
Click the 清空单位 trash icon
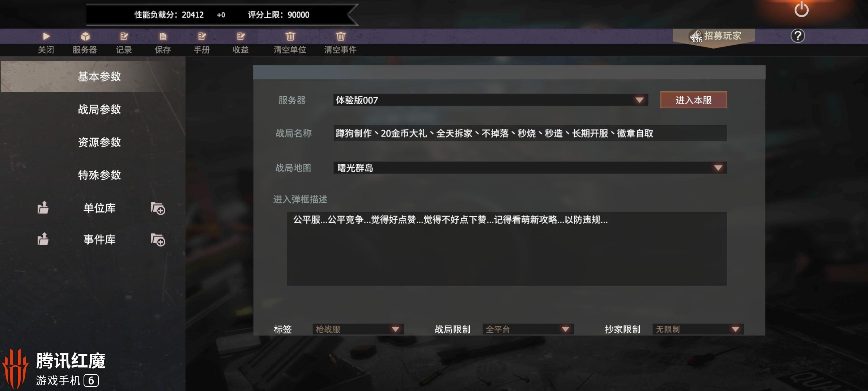point(290,36)
